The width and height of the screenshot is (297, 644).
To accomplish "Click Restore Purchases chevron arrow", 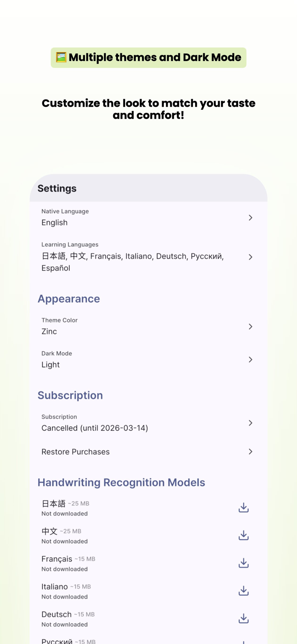I will (250, 452).
